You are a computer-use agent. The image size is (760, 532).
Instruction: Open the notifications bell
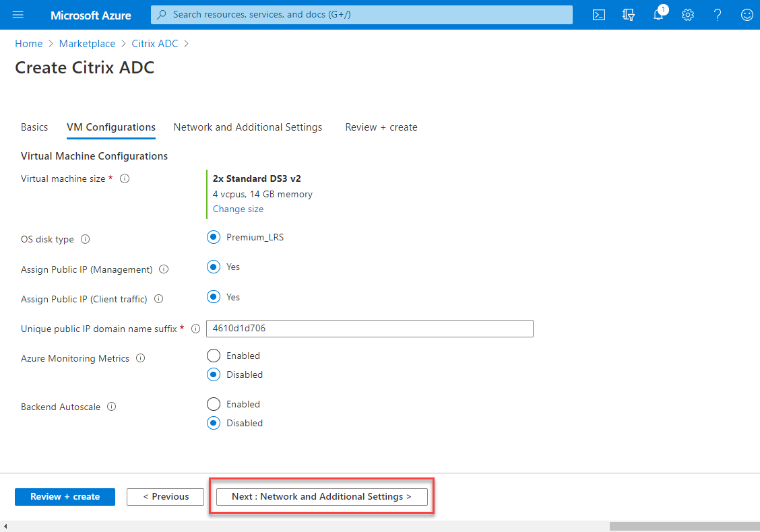[659, 13]
